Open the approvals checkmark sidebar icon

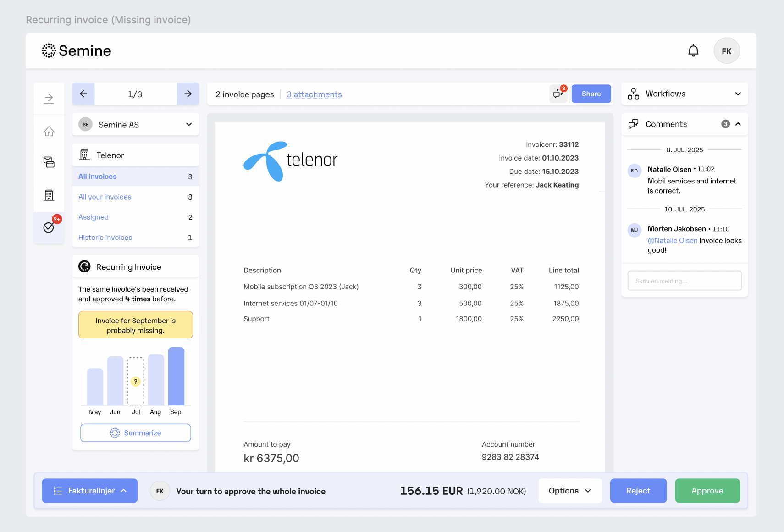(49, 227)
